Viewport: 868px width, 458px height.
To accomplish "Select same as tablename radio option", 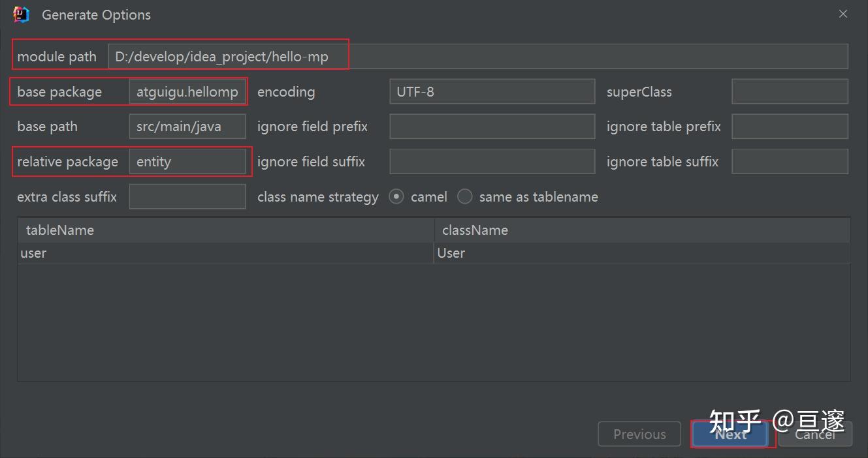I will click(x=465, y=196).
